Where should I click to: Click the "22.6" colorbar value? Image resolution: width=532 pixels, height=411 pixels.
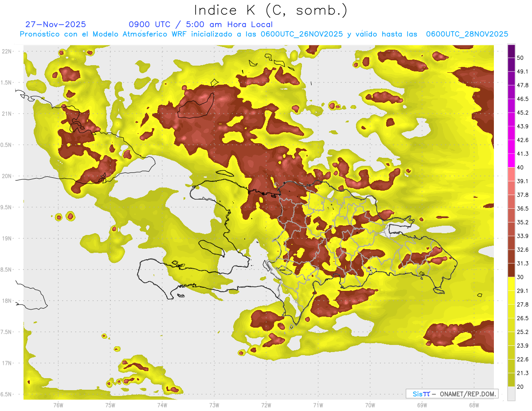point(523,360)
